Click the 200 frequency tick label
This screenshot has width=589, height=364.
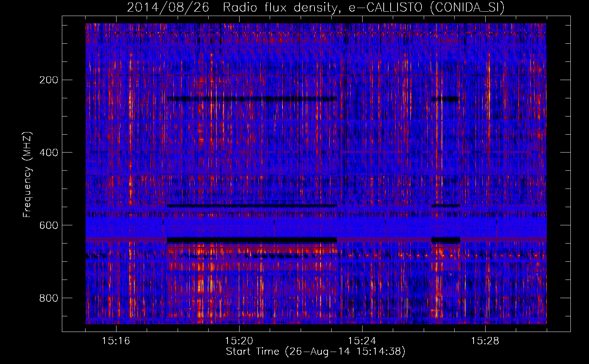tap(48, 80)
